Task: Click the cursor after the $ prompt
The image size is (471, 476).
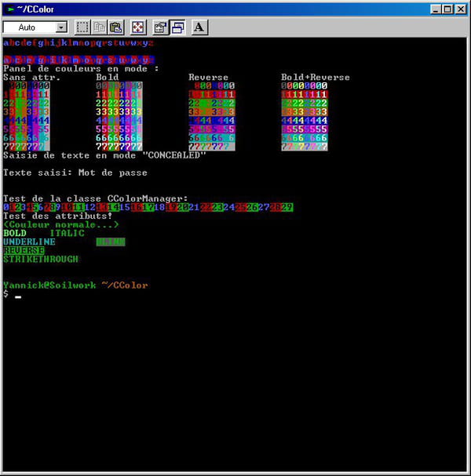Action: [18, 296]
